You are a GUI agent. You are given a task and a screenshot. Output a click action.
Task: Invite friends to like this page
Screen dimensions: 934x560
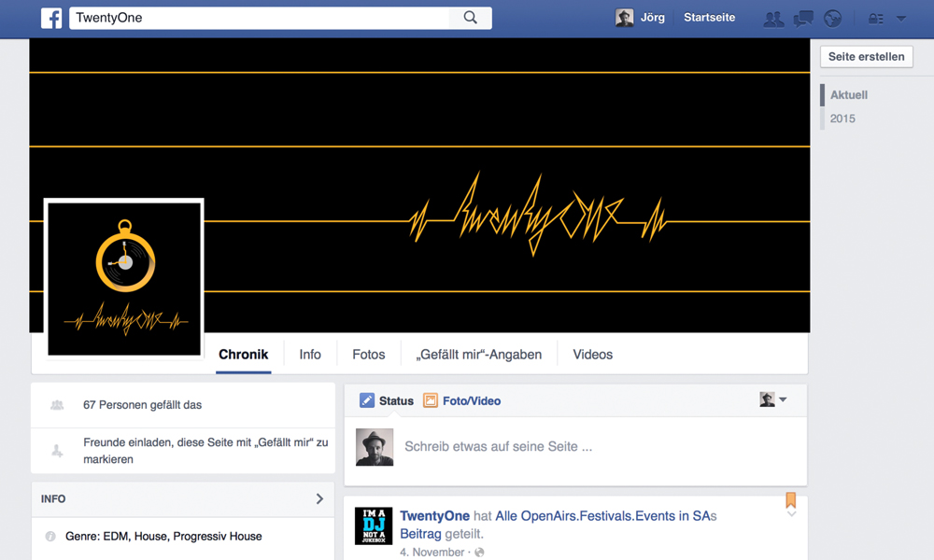205,451
